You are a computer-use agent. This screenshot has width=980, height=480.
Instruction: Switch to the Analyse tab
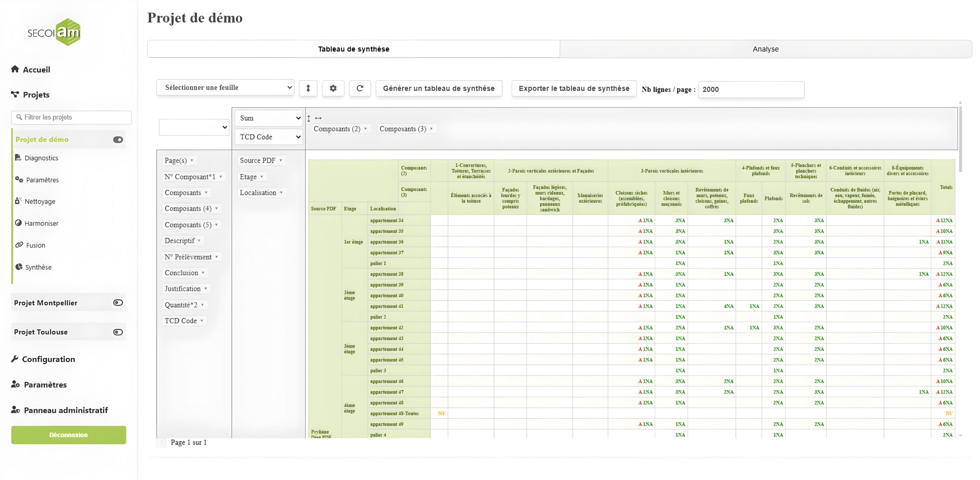point(765,49)
